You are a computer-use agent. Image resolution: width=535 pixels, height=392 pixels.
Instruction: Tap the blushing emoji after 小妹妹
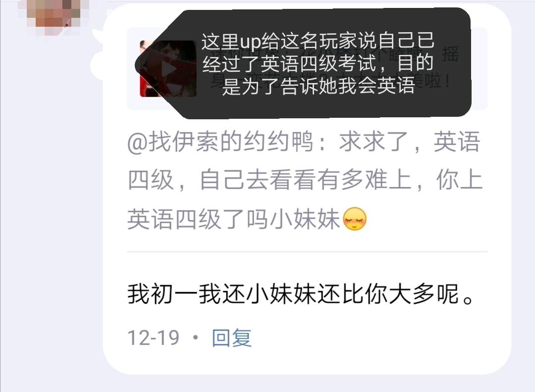pyautogui.click(x=355, y=218)
